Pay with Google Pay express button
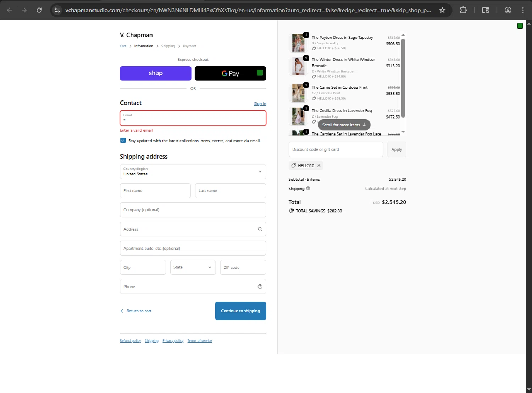 (x=230, y=73)
